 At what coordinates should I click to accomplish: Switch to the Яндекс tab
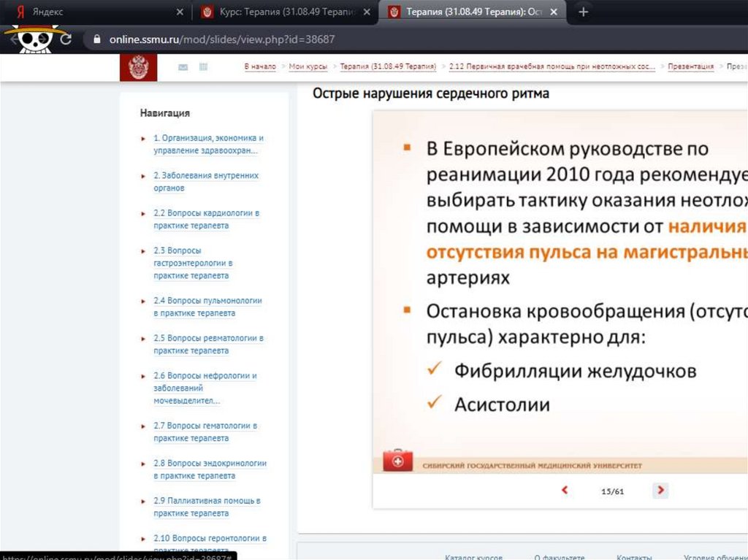88,12
